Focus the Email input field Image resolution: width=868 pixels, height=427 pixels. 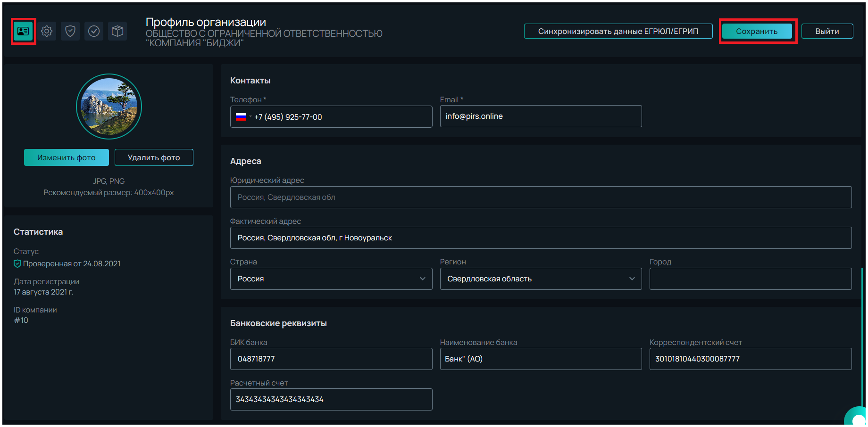point(541,116)
